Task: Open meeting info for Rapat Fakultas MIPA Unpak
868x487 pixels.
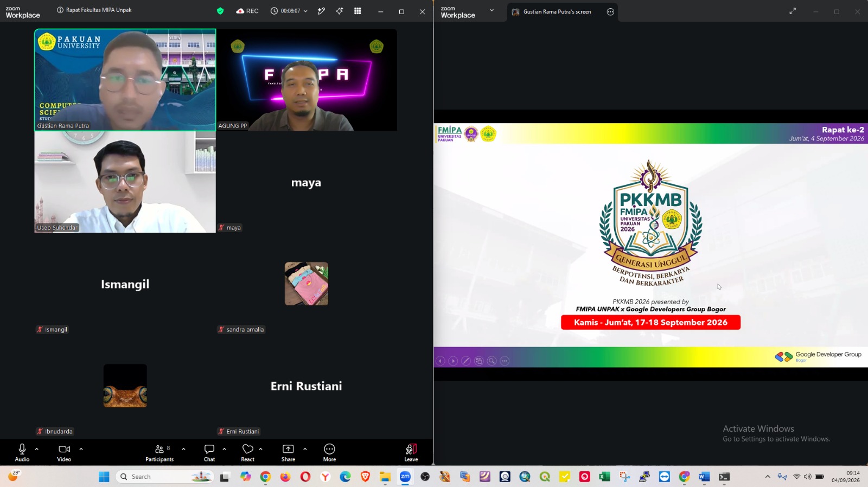Action: (x=94, y=10)
